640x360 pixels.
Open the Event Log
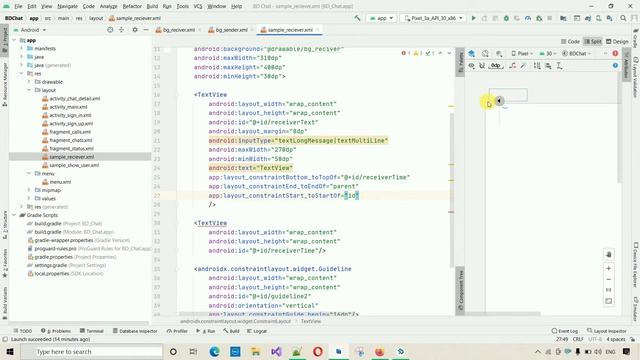coord(564,331)
